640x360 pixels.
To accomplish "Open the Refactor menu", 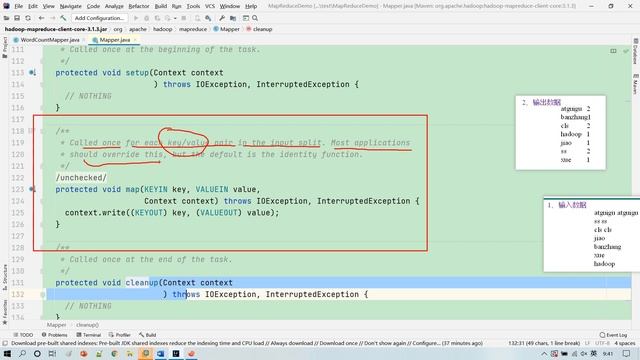I will tap(139, 6).
